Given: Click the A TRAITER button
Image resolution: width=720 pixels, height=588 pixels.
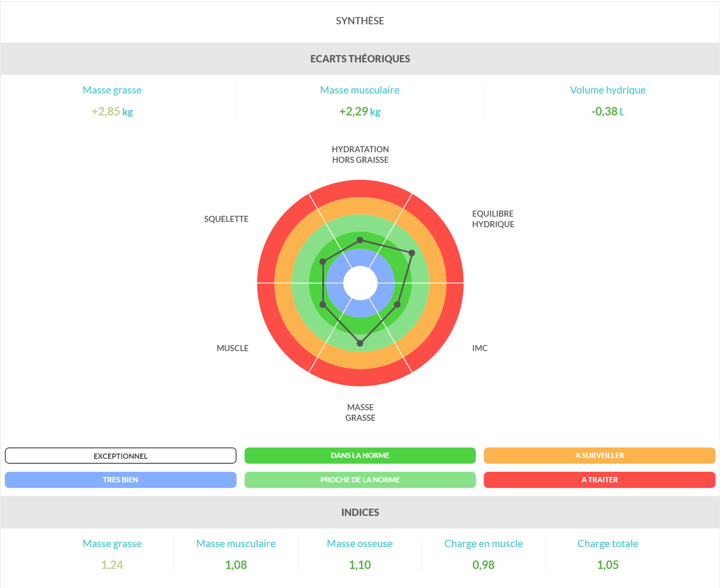Looking at the screenshot, I should tap(599, 479).
